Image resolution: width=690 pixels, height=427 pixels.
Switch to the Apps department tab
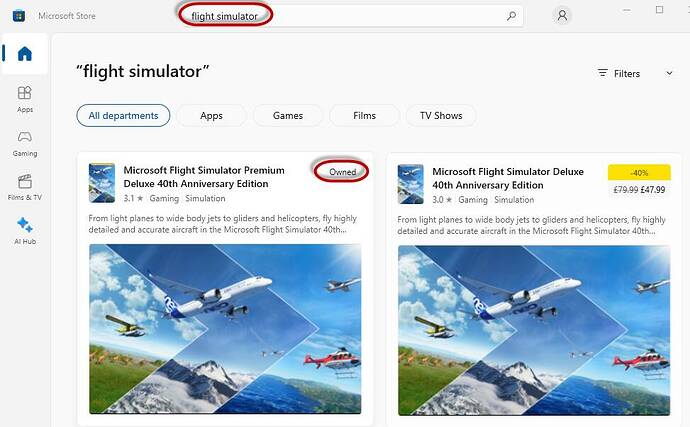click(211, 115)
